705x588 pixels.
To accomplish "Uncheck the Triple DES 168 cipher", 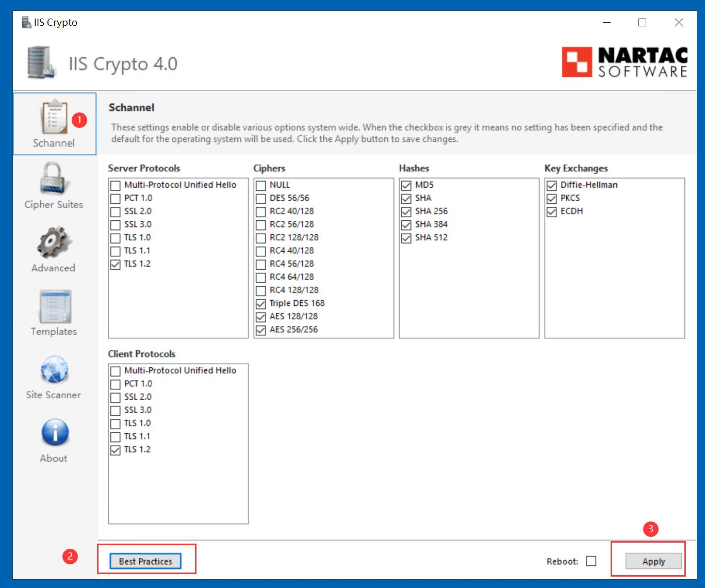I will (x=261, y=304).
